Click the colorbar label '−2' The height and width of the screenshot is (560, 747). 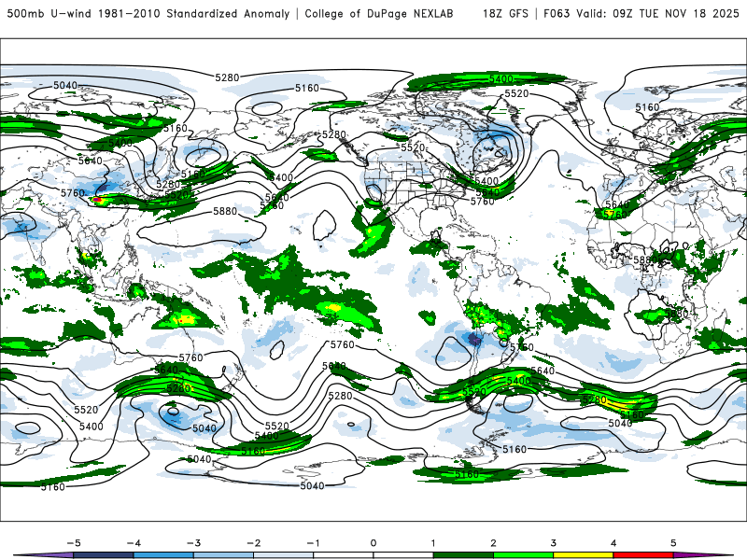click(x=253, y=543)
